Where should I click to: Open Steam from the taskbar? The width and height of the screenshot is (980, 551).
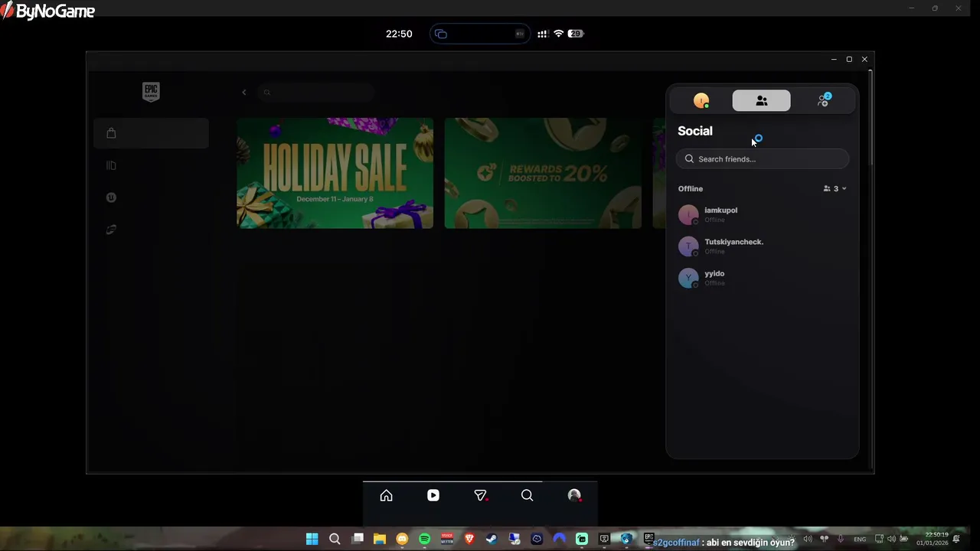pyautogui.click(x=492, y=540)
